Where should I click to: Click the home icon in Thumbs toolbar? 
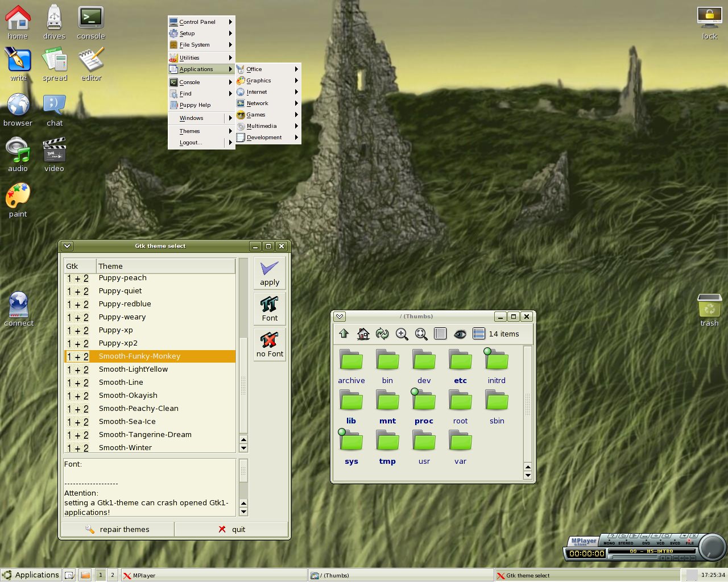[x=363, y=334]
